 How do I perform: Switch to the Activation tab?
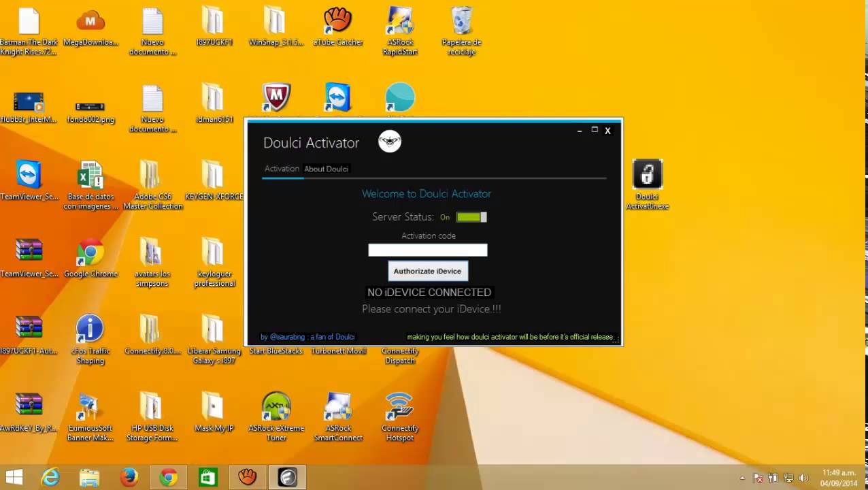(x=282, y=169)
